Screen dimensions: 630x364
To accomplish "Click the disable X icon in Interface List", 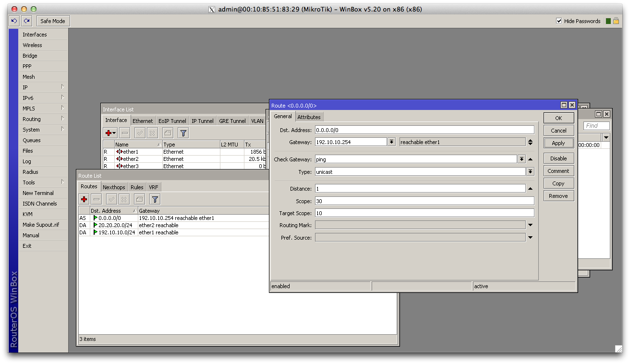I will [x=152, y=133].
